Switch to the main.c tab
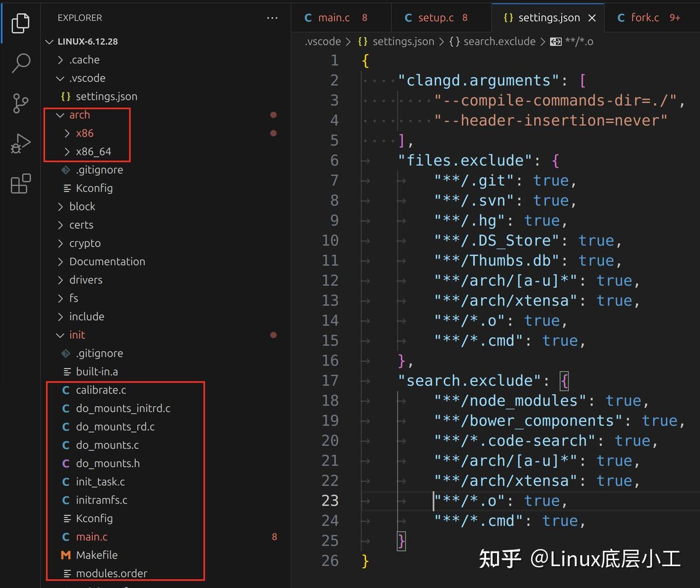700x588 pixels. click(334, 17)
